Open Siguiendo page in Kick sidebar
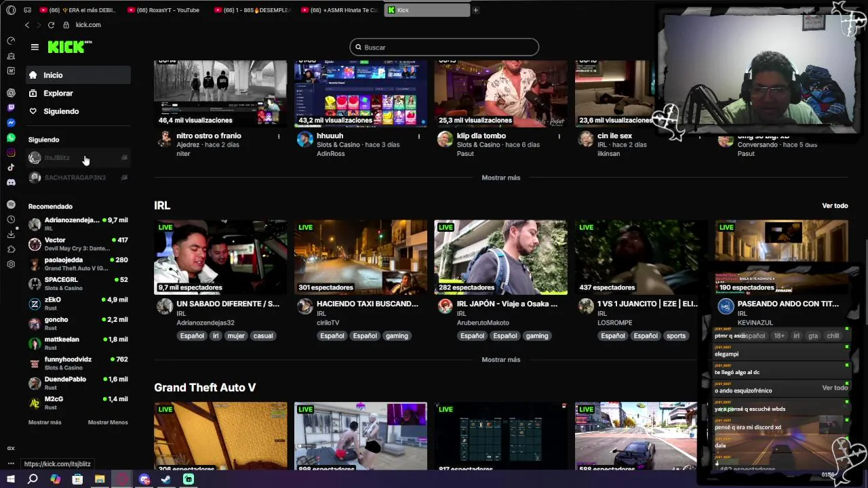Viewport: 868px width, 488px height. (79, 111)
